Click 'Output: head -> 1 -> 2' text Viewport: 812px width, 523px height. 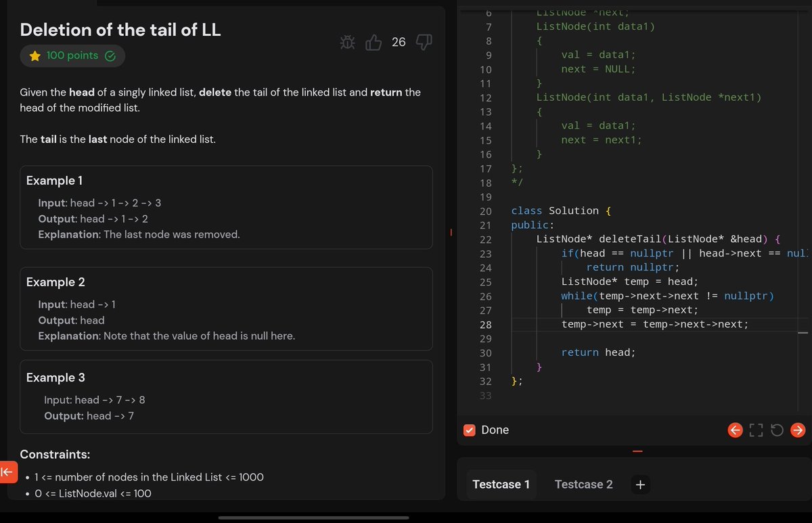tap(93, 219)
